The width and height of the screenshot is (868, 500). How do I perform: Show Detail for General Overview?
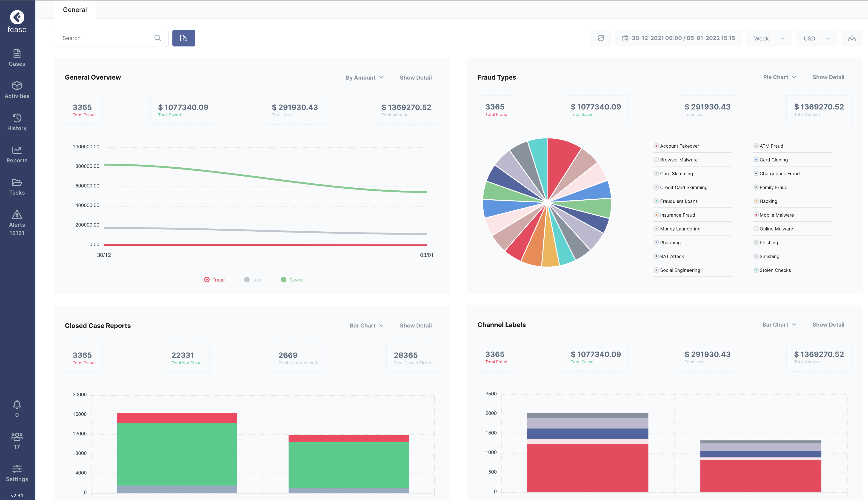pos(416,78)
